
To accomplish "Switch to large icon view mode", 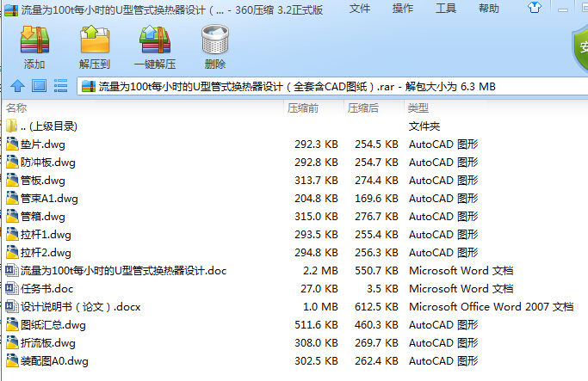I will click(39, 86).
